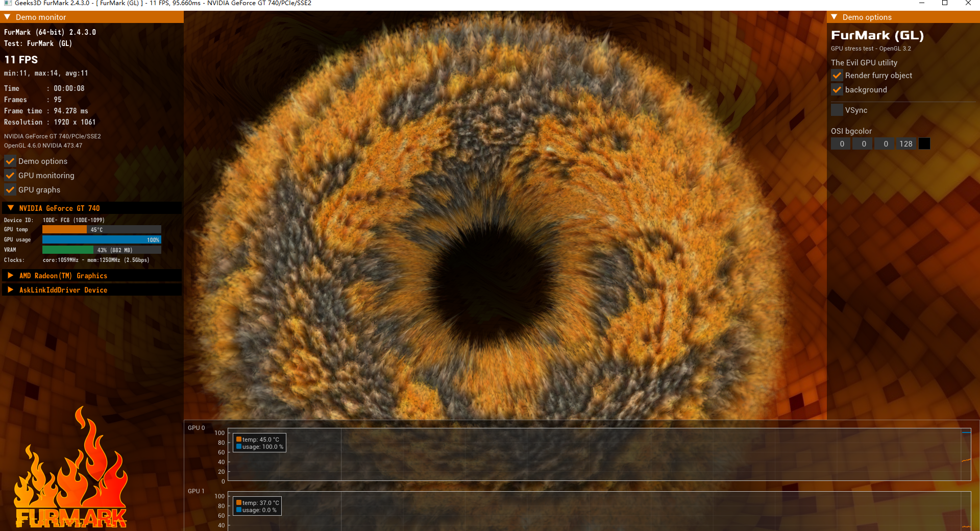Open the black OSI bgcolor color swatch
Viewport: 980px width, 531px height.
click(x=924, y=144)
